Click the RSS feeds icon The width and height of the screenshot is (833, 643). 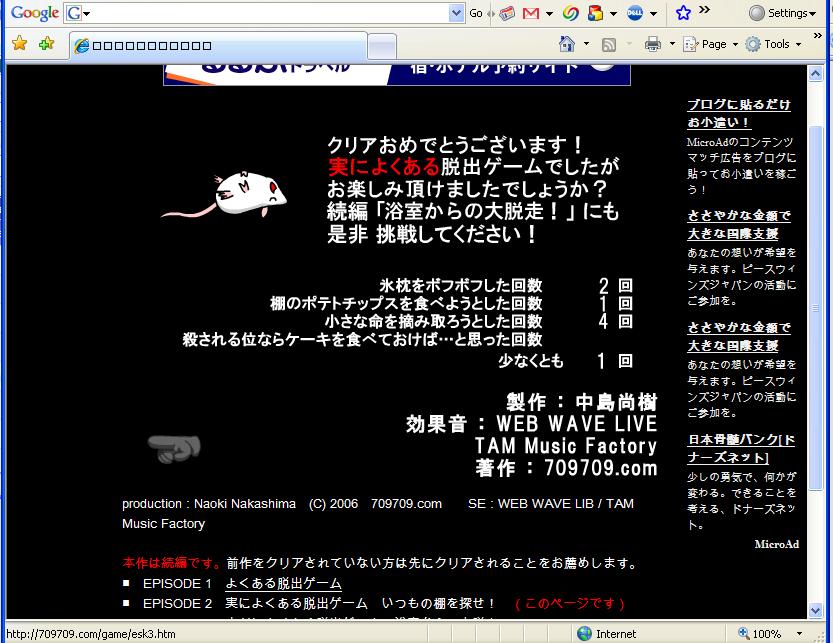pyautogui.click(x=608, y=44)
